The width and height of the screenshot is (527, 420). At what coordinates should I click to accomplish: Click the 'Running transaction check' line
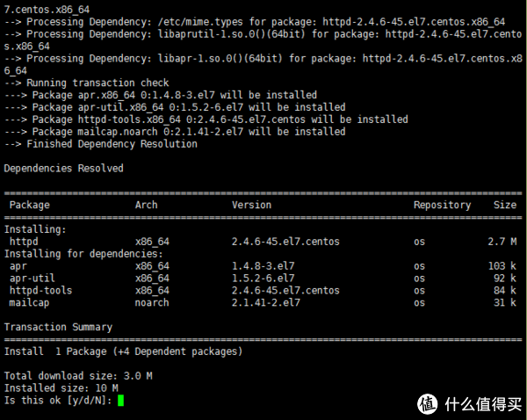86,83
